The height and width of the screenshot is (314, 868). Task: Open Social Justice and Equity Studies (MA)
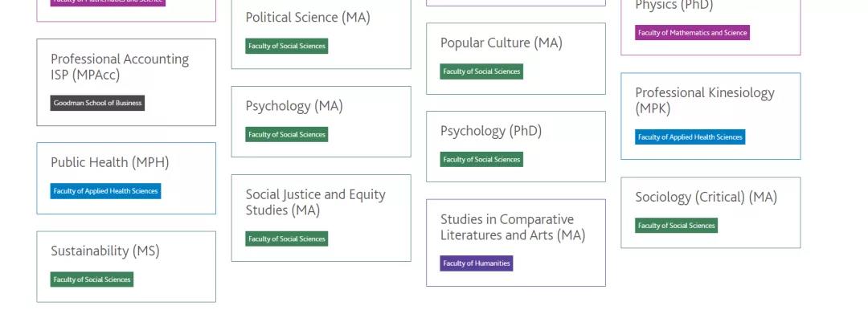click(321, 218)
